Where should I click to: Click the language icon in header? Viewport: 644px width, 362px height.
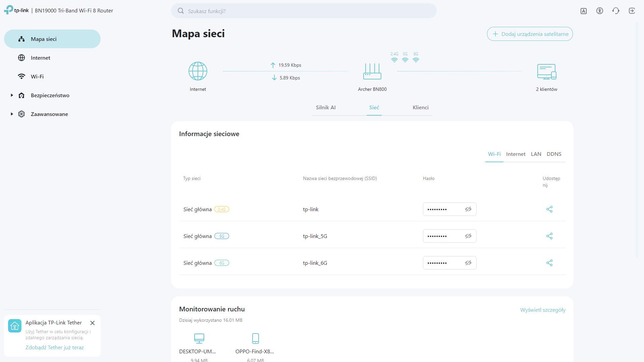pos(584,11)
